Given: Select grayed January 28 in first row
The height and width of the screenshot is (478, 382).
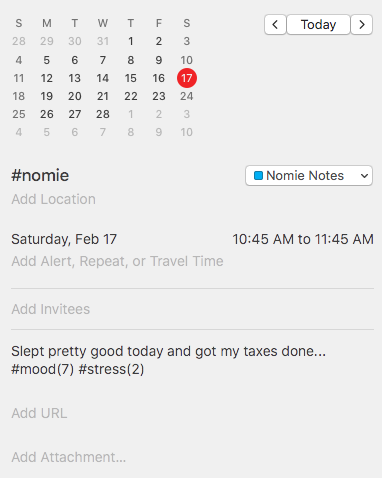Looking at the screenshot, I should tap(19, 41).
